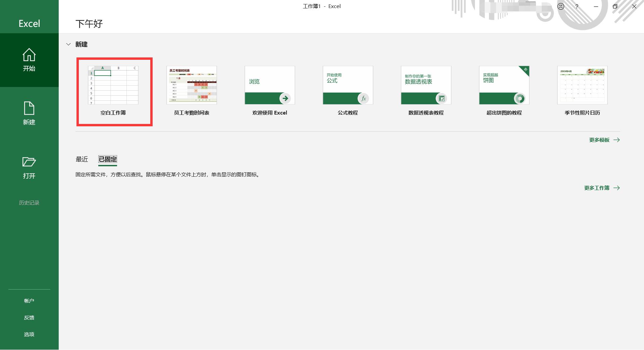644x350 pixels.
Task: Click the feedback frown face icon
Action: (561, 6)
